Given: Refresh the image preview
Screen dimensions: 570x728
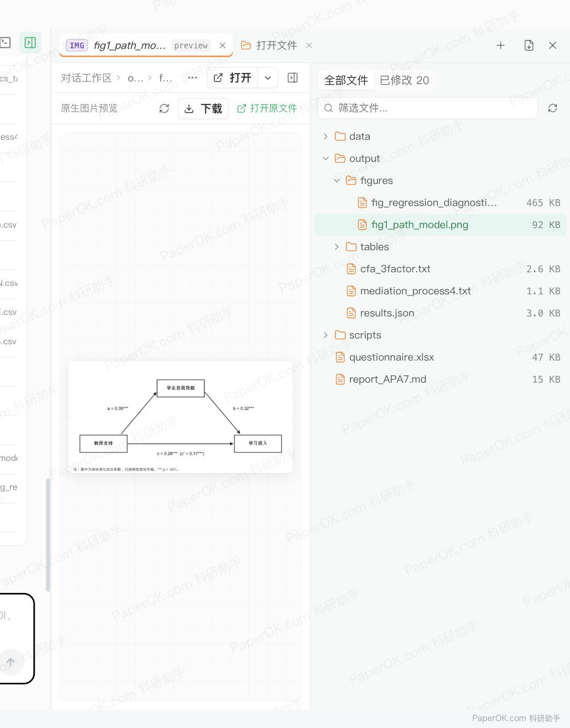Looking at the screenshot, I should coord(164,108).
